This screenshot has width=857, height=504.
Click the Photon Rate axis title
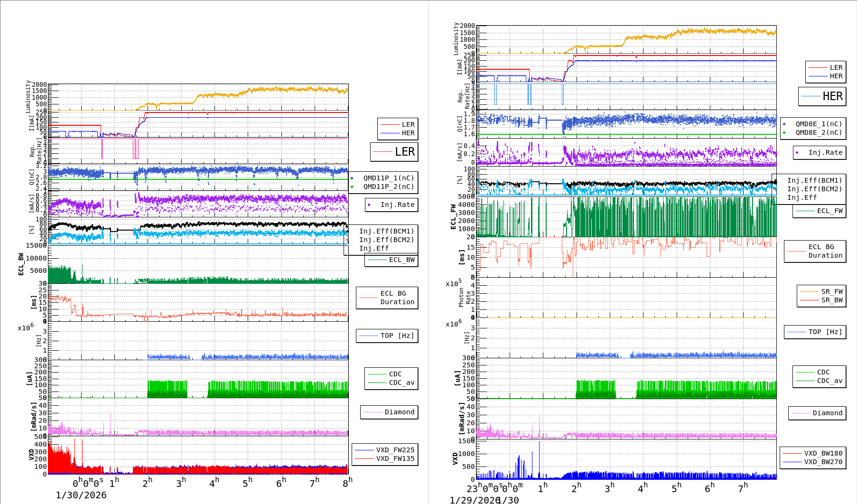click(465, 297)
